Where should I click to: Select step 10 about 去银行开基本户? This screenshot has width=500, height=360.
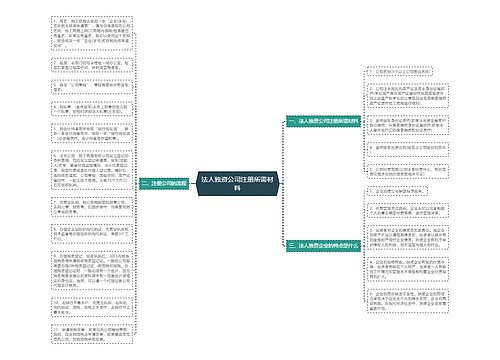(92, 306)
